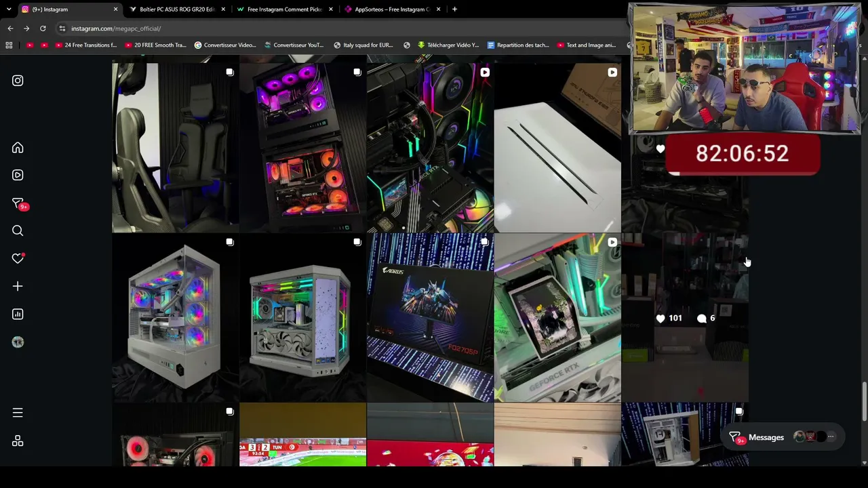This screenshot has height=488, width=868.
Task: Go back in browser history
Action: (10, 28)
